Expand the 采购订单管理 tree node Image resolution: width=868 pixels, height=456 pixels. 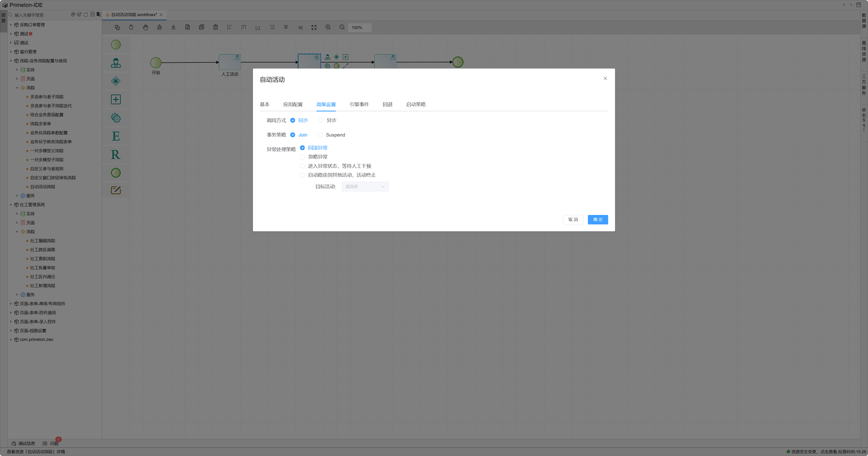tap(11, 25)
